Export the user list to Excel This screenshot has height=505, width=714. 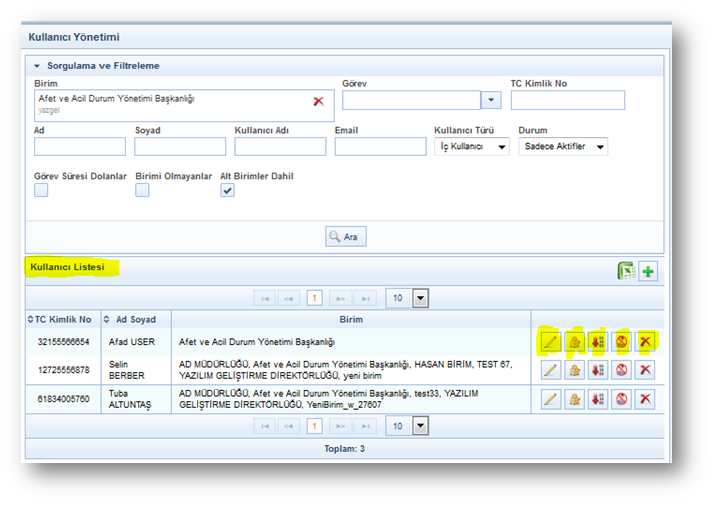[626, 271]
